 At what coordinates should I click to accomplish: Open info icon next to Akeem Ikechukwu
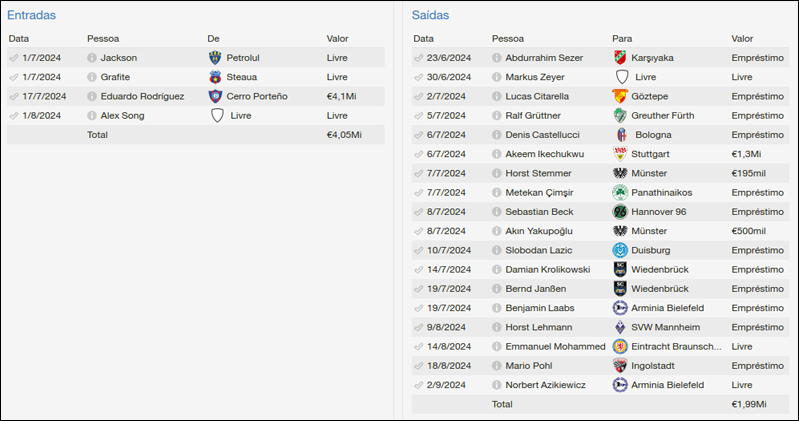click(x=497, y=154)
